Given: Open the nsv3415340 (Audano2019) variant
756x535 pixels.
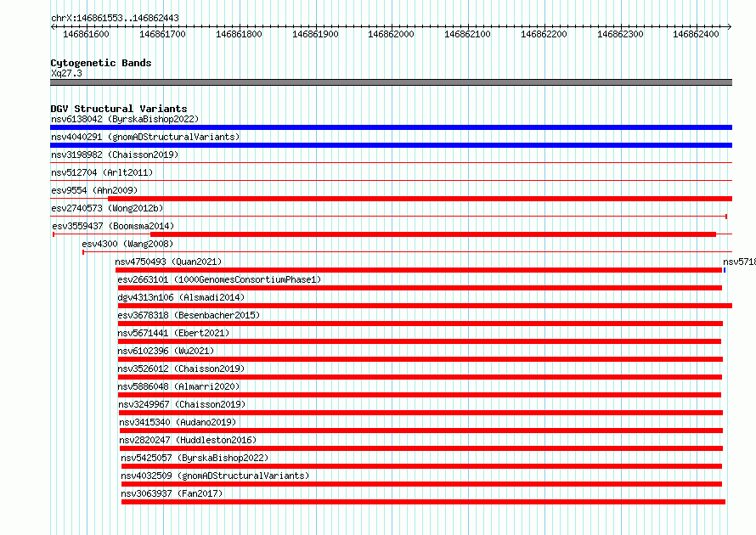Looking at the screenshot, I should tap(178, 422).
